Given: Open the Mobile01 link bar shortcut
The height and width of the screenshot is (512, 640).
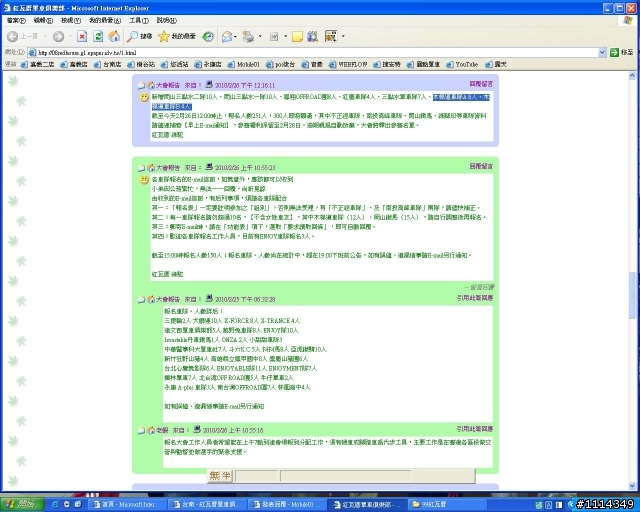Looking at the screenshot, I should [244, 65].
